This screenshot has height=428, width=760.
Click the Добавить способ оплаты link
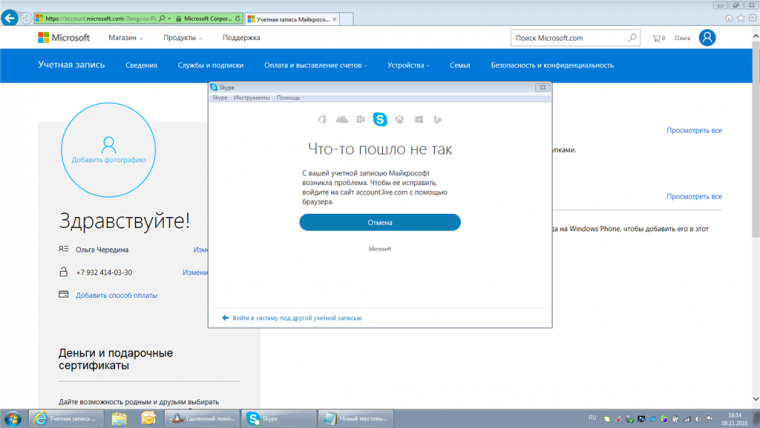pos(116,295)
